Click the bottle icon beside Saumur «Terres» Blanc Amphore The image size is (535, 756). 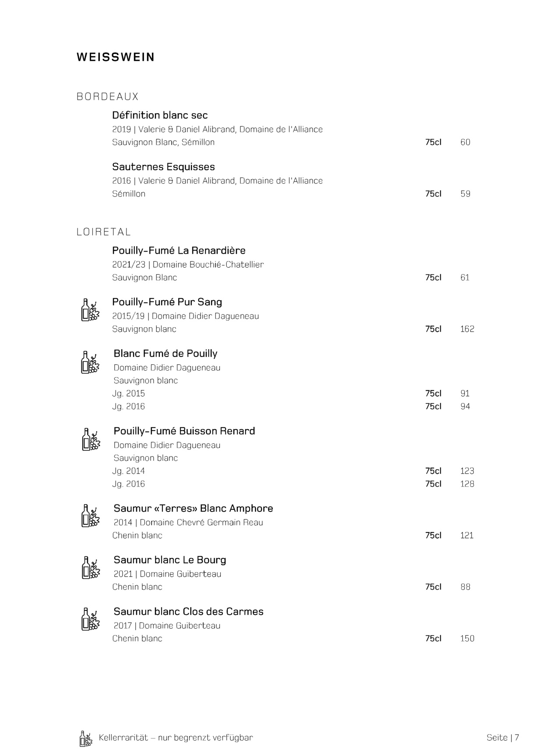coord(90,516)
